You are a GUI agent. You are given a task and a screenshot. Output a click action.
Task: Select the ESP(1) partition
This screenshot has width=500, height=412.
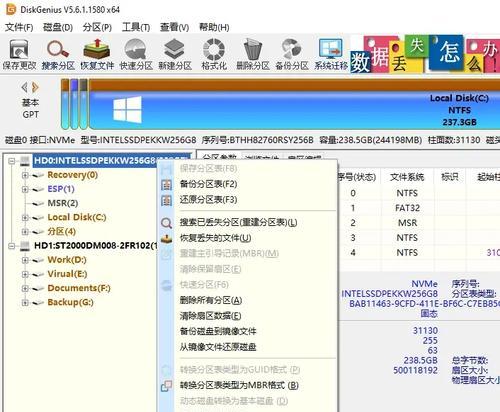point(61,189)
